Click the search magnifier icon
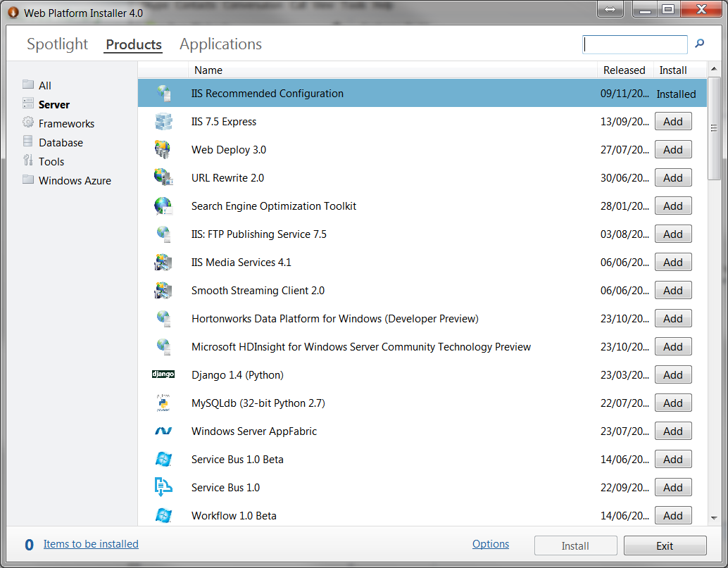This screenshot has width=728, height=568. tap(698, 44)
